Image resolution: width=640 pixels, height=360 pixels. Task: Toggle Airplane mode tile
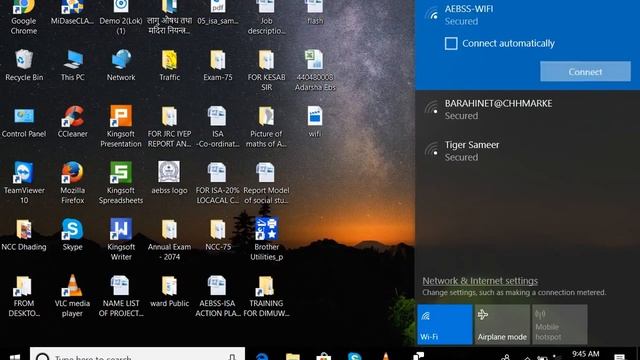(x=502, y=324)
